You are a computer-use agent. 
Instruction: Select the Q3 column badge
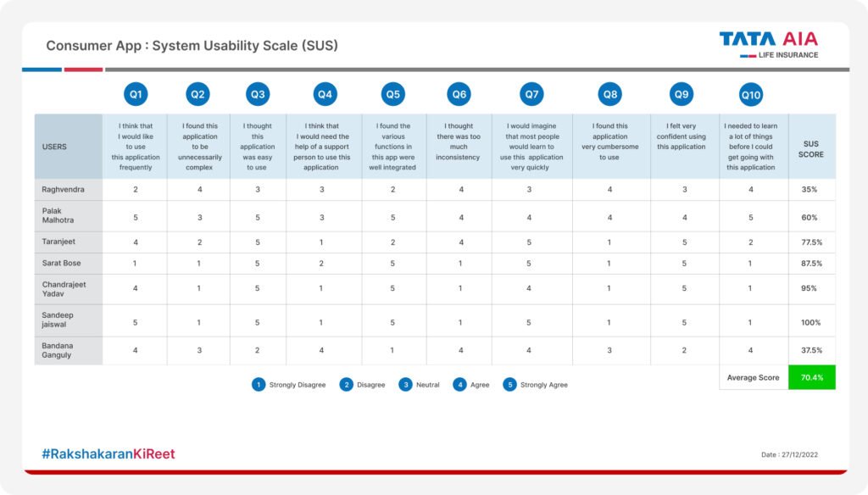(258, 94)
